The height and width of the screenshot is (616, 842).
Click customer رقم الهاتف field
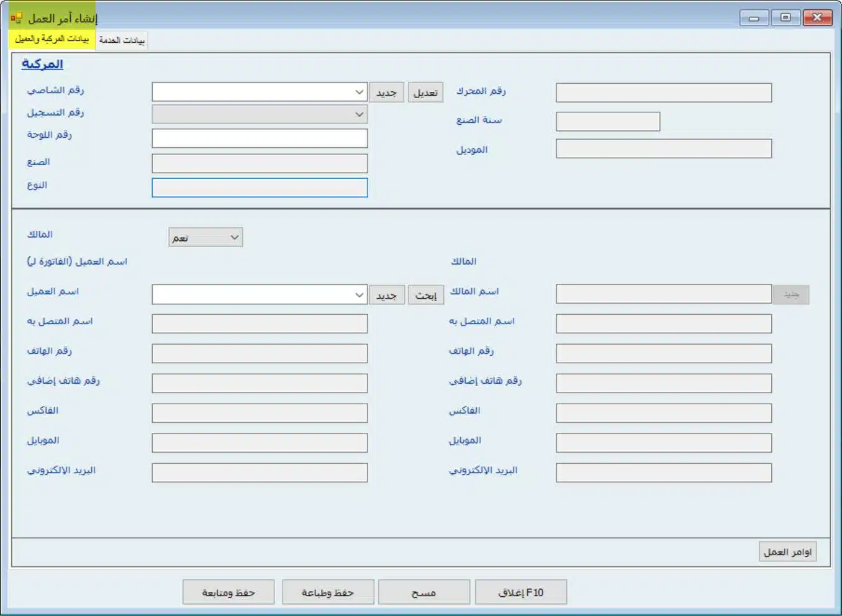click(x=260, y=353)
